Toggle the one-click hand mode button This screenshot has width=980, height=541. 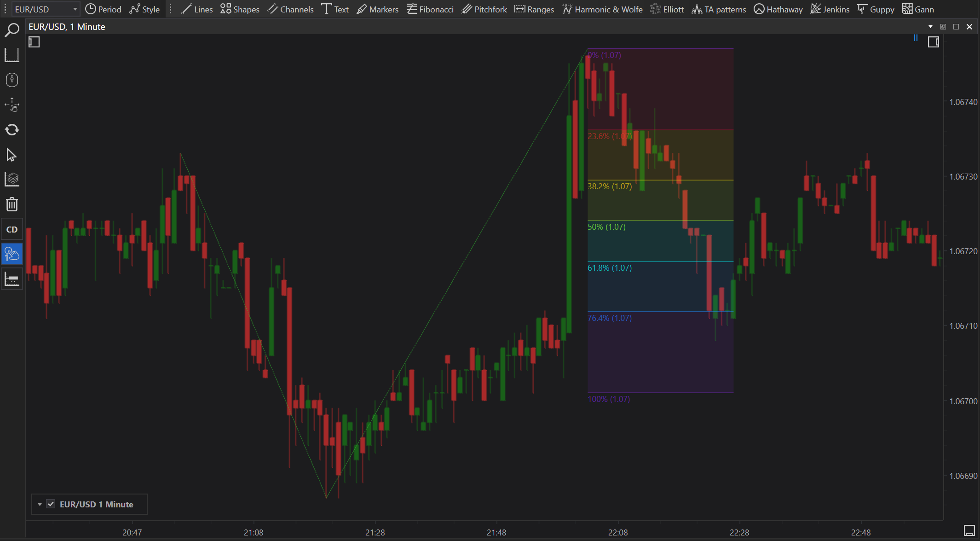12,254
